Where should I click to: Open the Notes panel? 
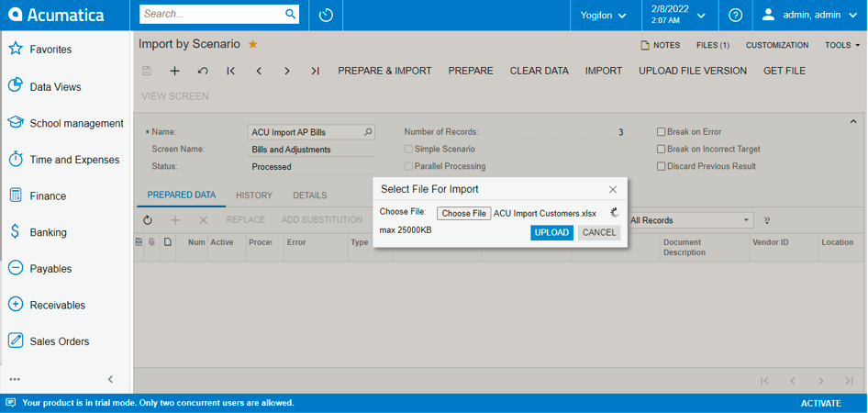point(661,45)
